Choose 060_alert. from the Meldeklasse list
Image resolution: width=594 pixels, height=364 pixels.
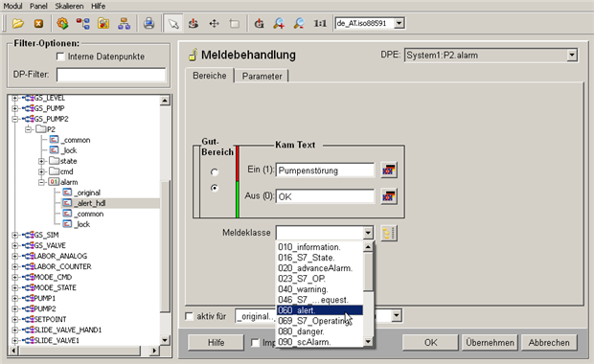(320, 310)
